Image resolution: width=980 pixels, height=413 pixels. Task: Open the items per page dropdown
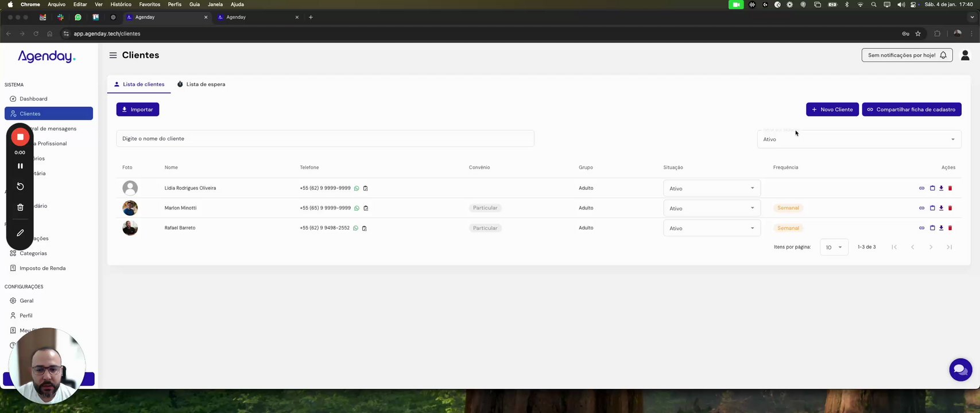(834, 247)
